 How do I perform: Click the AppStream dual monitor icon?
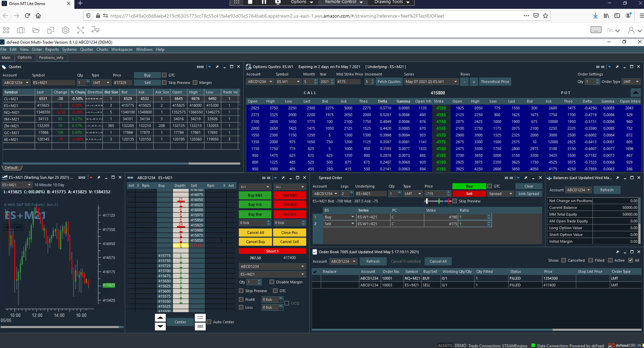[95, 30]
